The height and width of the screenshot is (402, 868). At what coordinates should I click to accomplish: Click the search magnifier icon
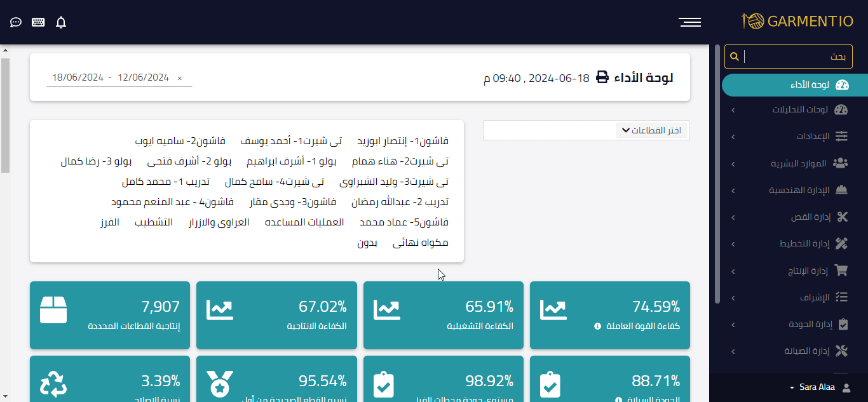point(734,57)
